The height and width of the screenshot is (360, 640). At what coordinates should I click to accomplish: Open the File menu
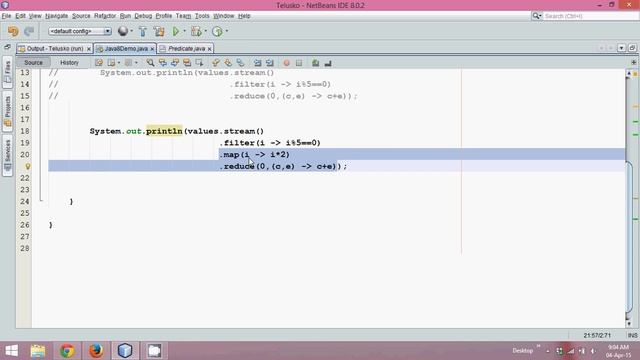coord(6,16)
